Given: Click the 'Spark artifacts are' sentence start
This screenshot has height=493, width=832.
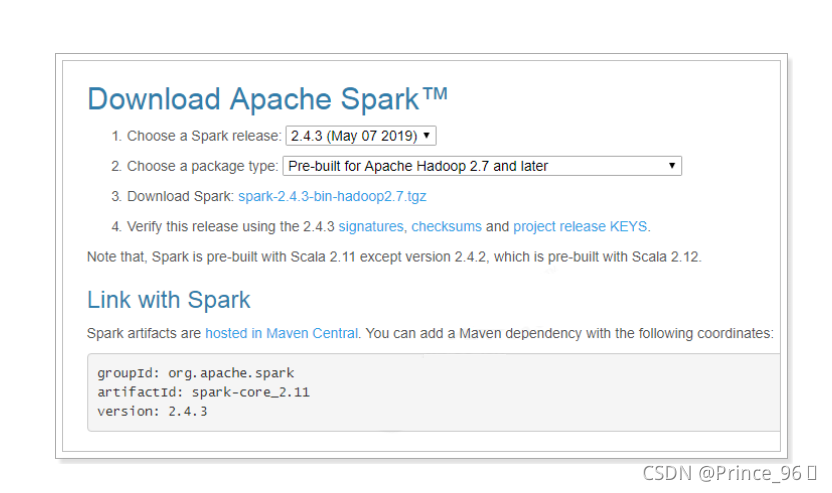Looking at the screenshot, I should pyautogui.click(x=144, y=333).
